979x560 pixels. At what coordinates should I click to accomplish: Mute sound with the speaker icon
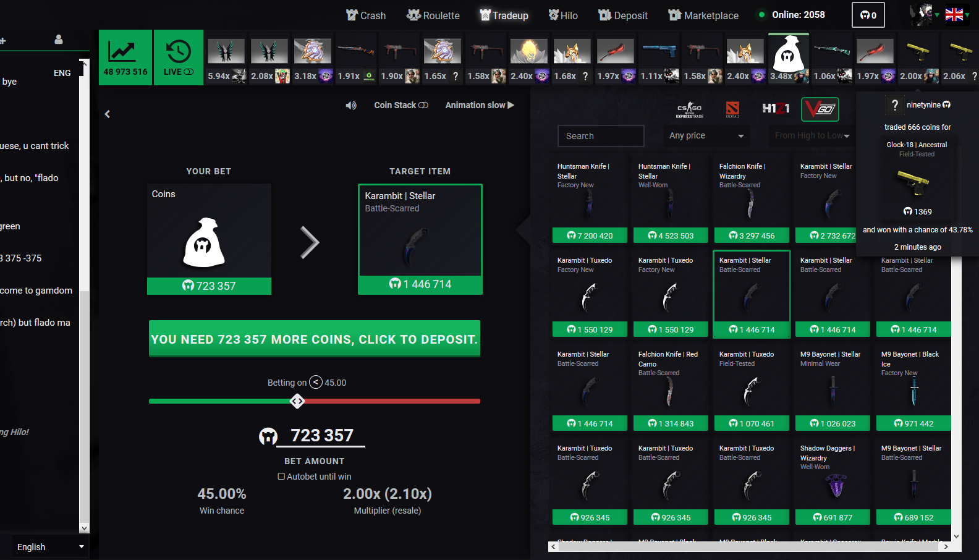[351, 106]
